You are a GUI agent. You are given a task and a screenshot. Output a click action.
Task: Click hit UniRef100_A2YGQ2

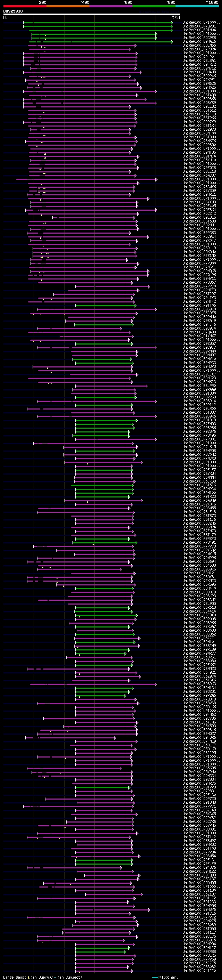pos(199,550)
